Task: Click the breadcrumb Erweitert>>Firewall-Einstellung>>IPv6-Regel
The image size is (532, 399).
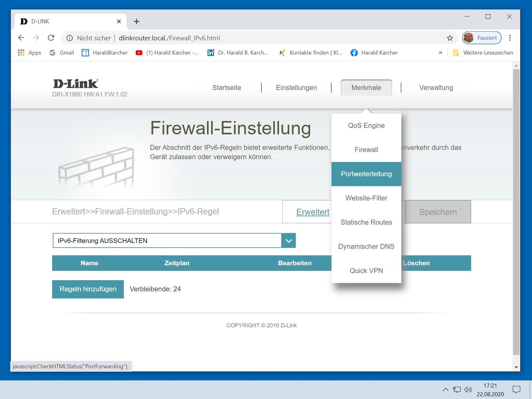Action: (135, 212)
